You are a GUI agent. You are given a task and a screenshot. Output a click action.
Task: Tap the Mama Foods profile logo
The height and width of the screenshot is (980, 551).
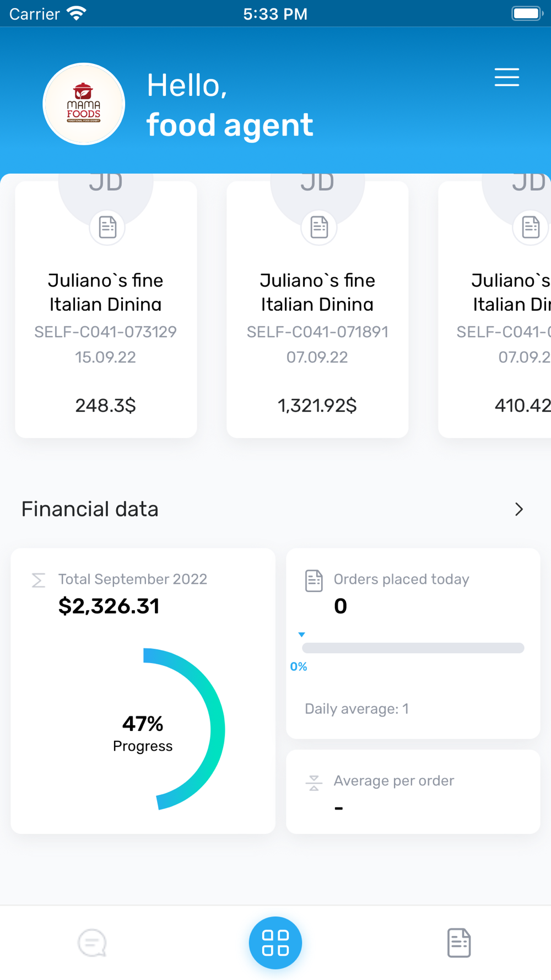click(84, 104)
